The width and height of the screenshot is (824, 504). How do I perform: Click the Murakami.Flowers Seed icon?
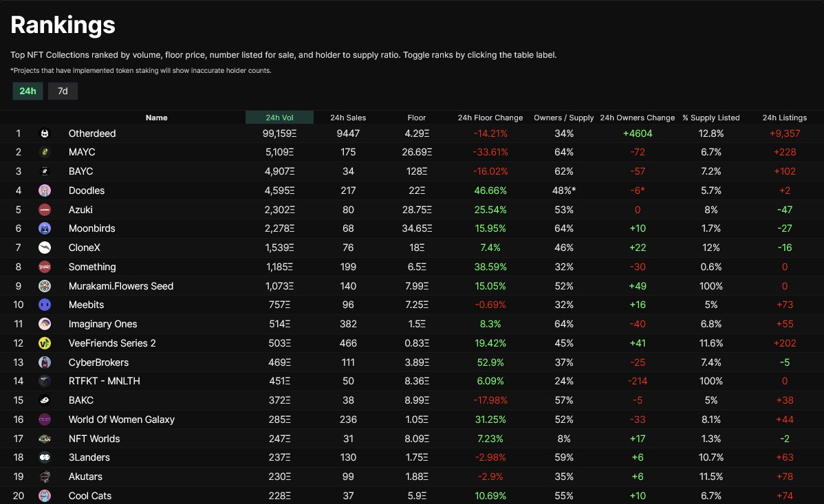tap(45, 286)
